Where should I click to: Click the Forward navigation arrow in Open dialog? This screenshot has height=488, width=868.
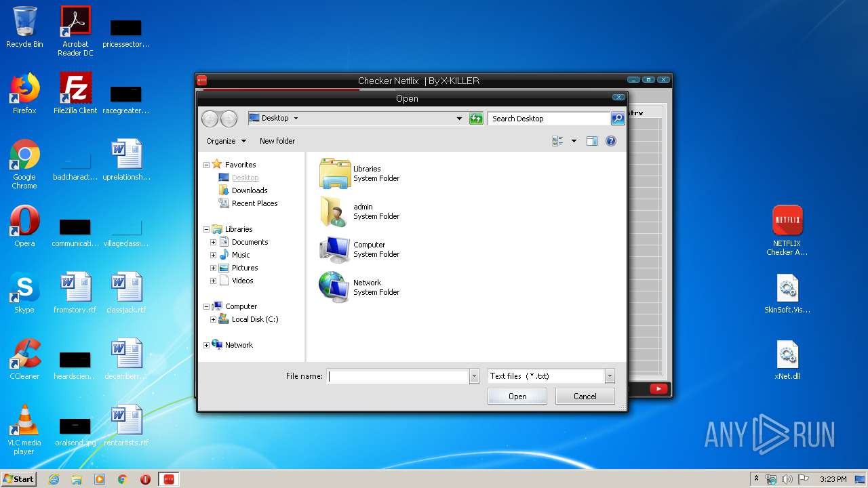229,119
